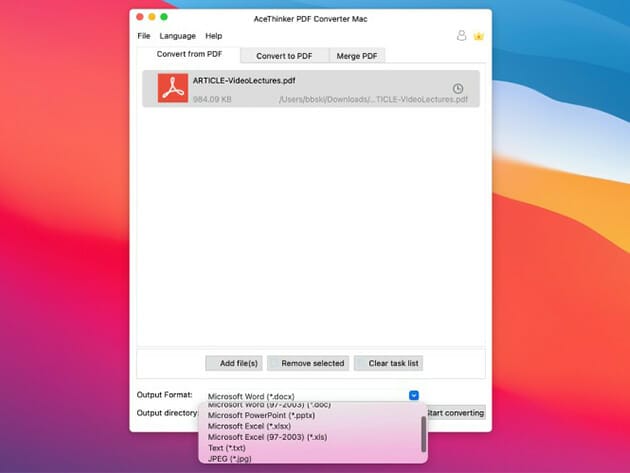Image resolution: width=630 pixels, height=473 pixels.
Task: Click the clock status icon on file row
Action: pos(458,89)
